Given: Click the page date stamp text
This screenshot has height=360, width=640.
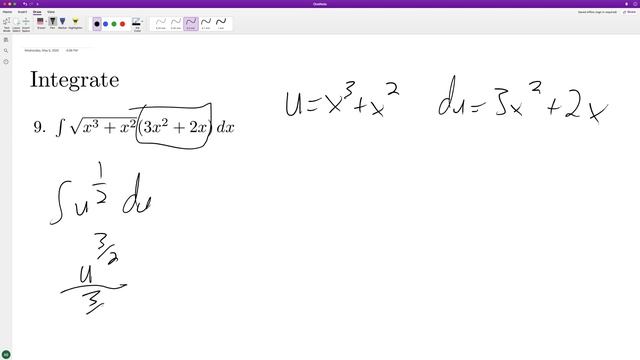Looking at the screenshot, I should 42,51.
